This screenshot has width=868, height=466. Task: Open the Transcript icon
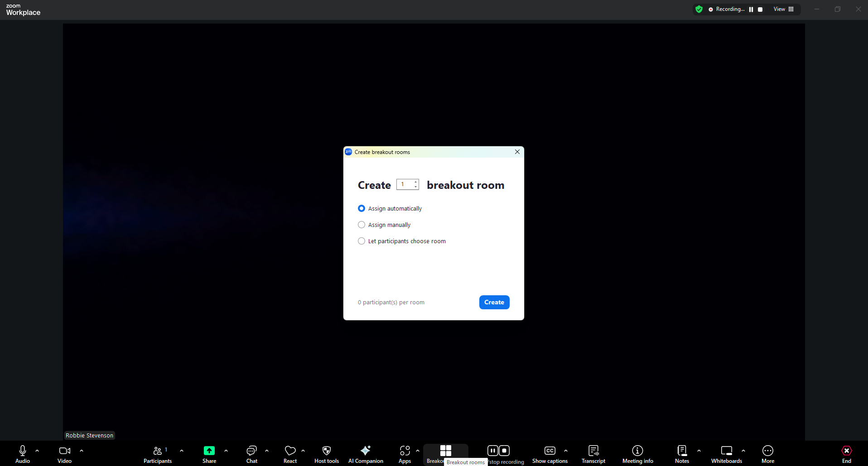(x=593, y=451)
